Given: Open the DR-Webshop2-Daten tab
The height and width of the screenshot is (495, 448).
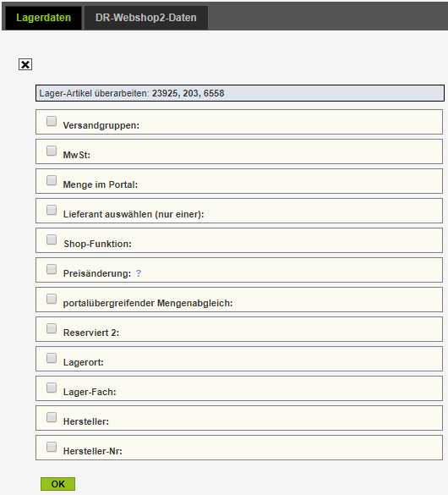Looking at the screenshot, I should [x=146, y=18].
